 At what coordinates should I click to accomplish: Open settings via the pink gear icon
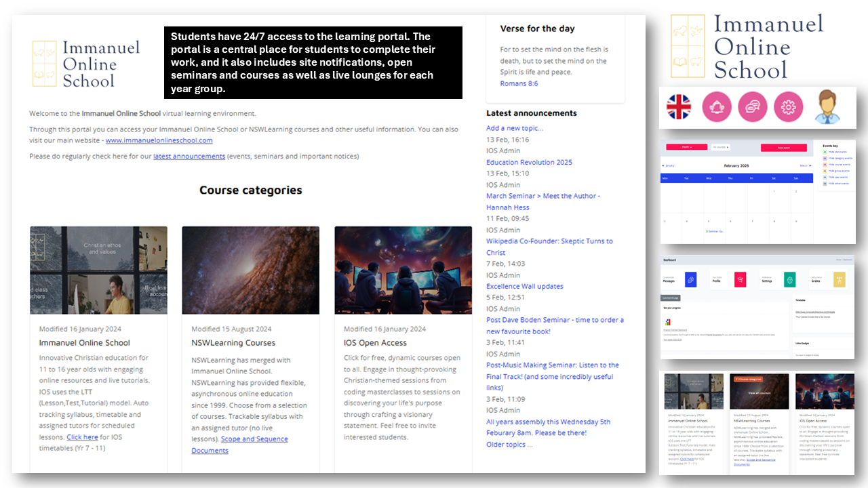[788, 107]
